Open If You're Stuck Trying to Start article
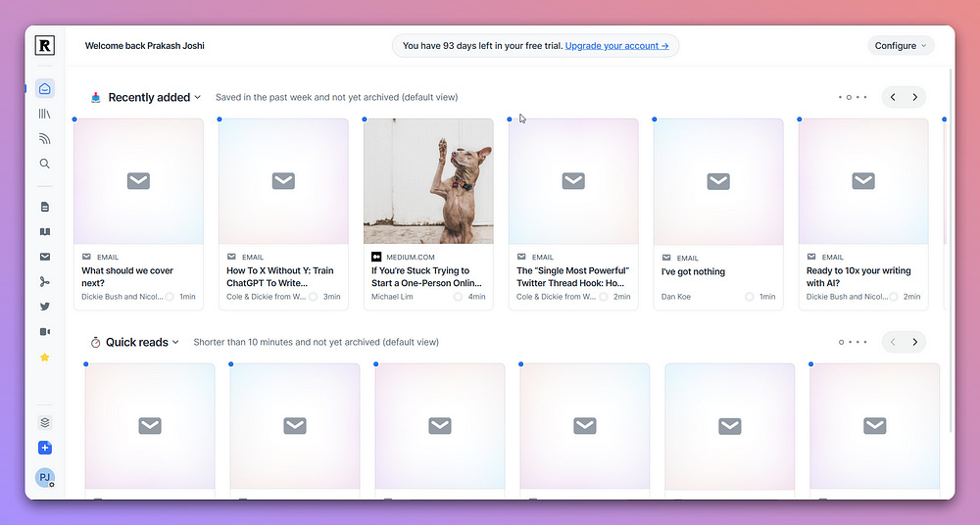Screen dimensions: 980x525 426,276
